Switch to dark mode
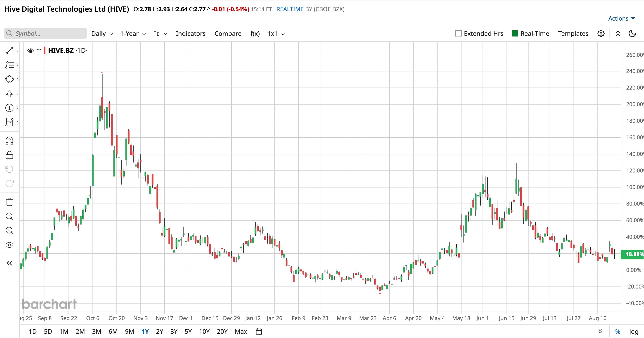Image resolution: width=644 pixels, height=338 pixels. coord(632,34)
